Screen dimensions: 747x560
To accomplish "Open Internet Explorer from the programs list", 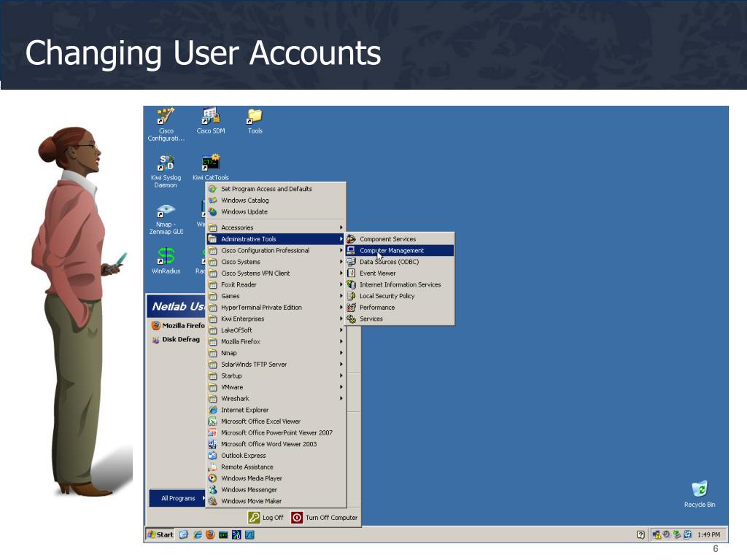I will tap(276, 410).
